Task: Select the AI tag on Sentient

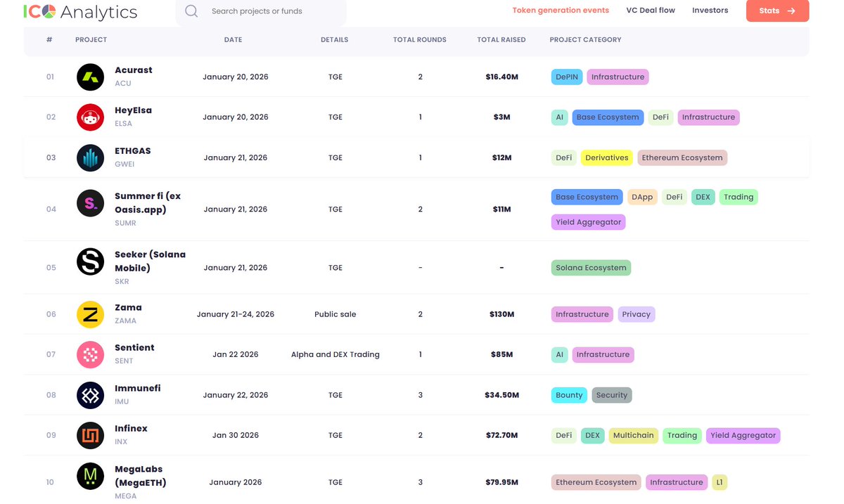Action: 560,354
